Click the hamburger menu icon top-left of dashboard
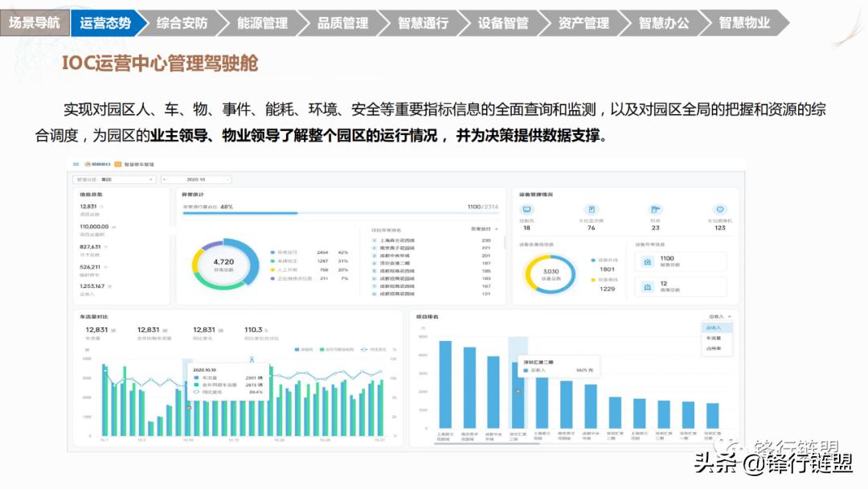Image resolution: width=868 pixels, height=489 pixels. click(76, 164)
